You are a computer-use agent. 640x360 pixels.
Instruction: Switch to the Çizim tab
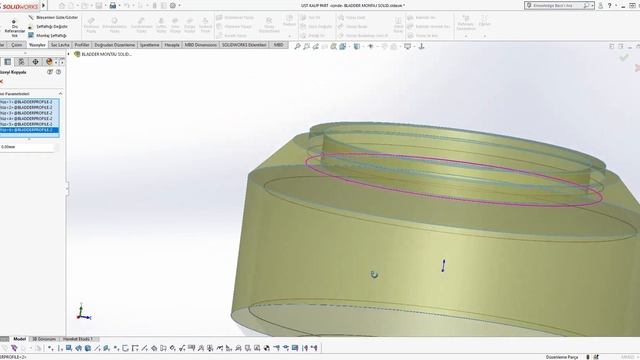tap(17, 45)
